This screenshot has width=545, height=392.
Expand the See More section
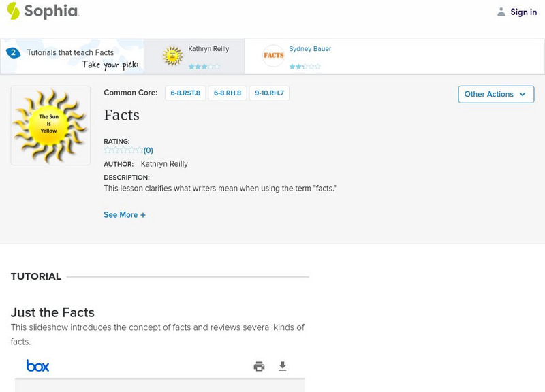(125, 215)
